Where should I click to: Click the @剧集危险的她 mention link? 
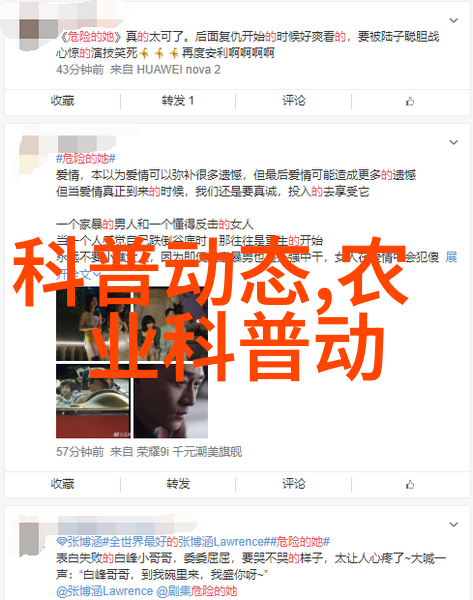tap(197, 591)
